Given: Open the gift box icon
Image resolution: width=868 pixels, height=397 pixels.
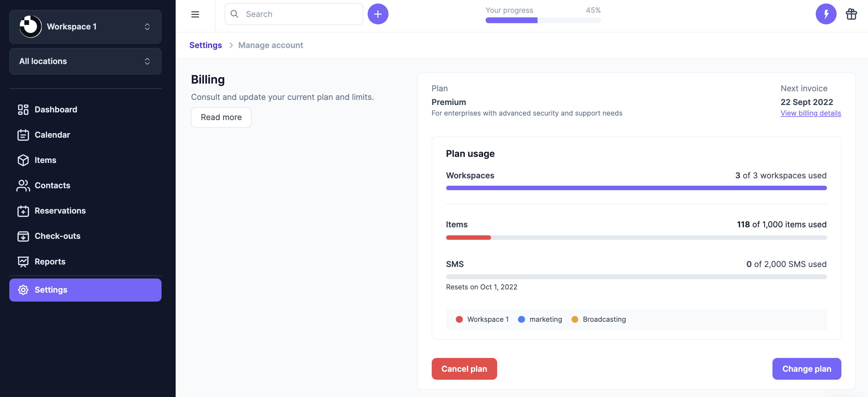Looking at the screenshot, I should (x=851, y=14).
